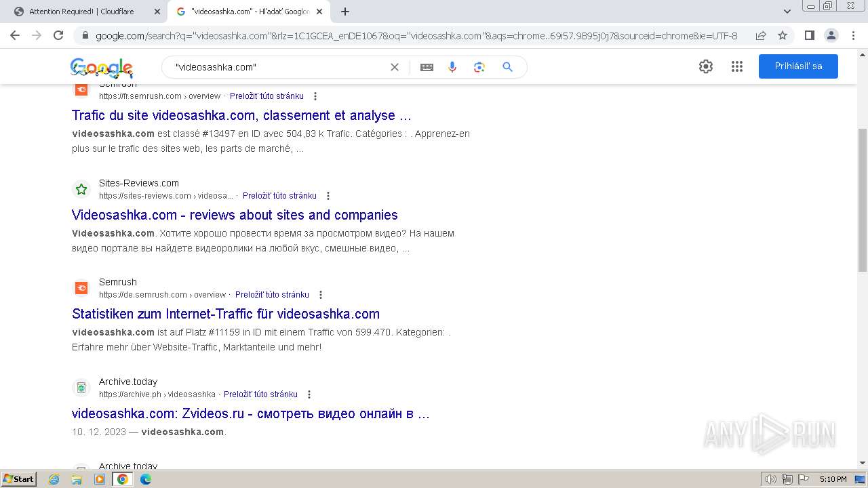The image size is (868, 488).
Task: Open the Windows Start menu
Action: (x=19, y=479)
